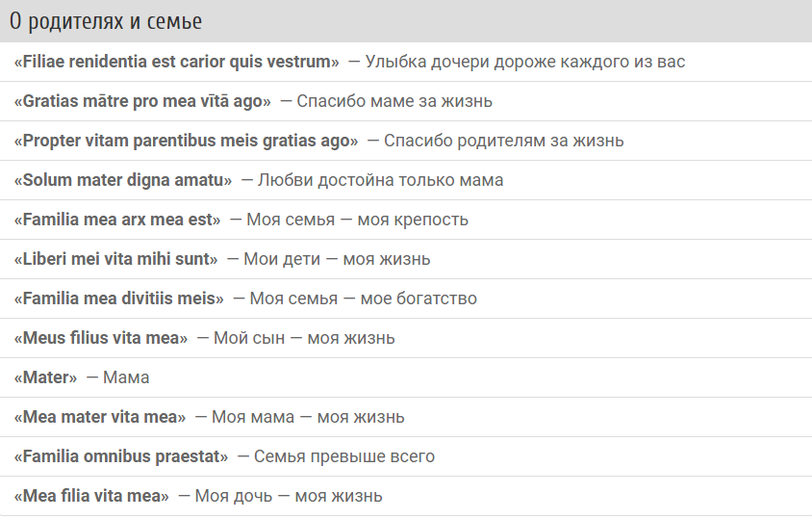Screen dimensions: 812x519
Task: Click the phrase «Familia mea arx mea est»
Action: click(117, 220)
